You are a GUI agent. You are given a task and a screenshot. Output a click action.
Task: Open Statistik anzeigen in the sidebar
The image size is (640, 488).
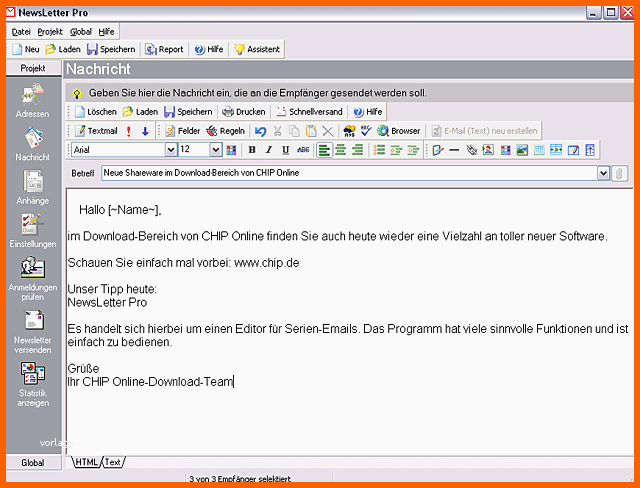tap(32, 384)
